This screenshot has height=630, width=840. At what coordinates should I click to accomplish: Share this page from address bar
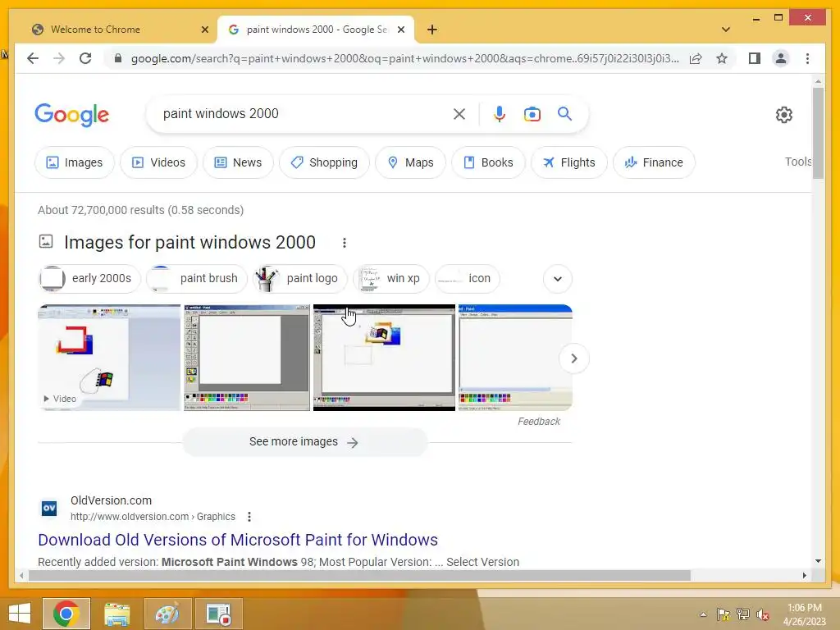coord(696,58)
